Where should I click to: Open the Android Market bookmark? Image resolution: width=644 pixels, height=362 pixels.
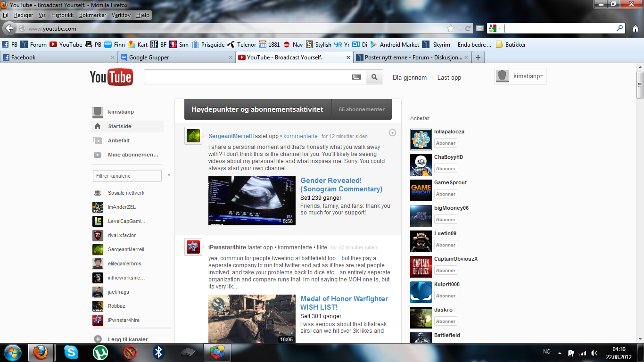point(395,45)
